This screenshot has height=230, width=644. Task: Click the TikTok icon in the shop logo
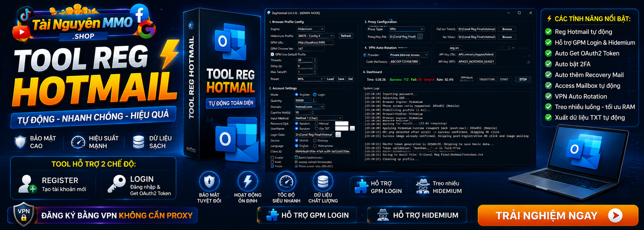pos(25,15)
